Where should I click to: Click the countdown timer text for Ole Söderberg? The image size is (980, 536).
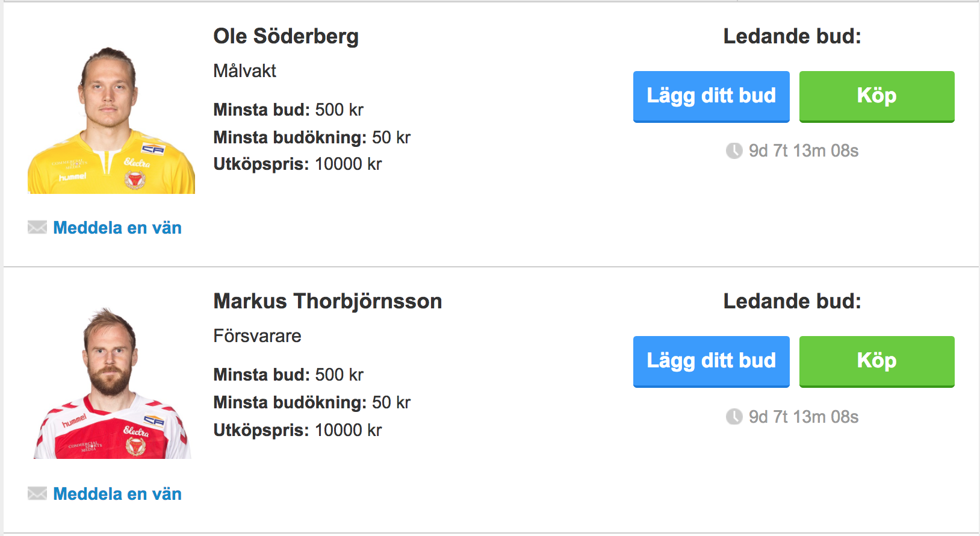803,151
